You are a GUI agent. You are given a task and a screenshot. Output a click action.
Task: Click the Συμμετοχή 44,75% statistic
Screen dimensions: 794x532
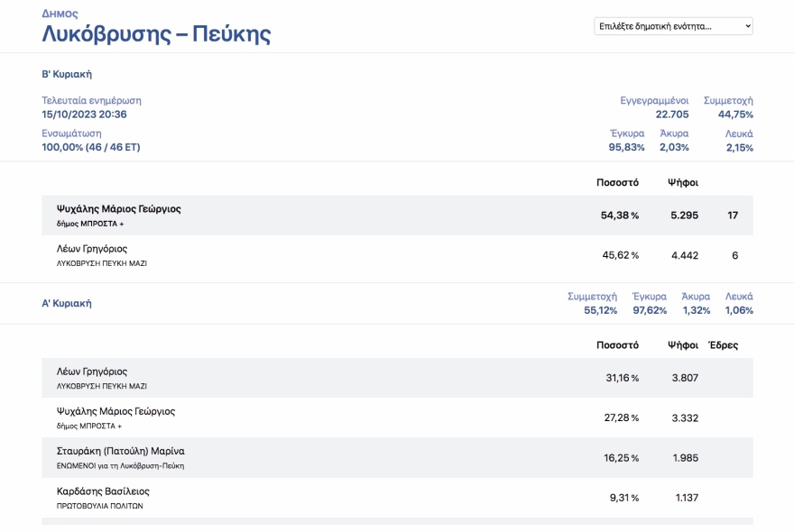(x=735, y=115)
